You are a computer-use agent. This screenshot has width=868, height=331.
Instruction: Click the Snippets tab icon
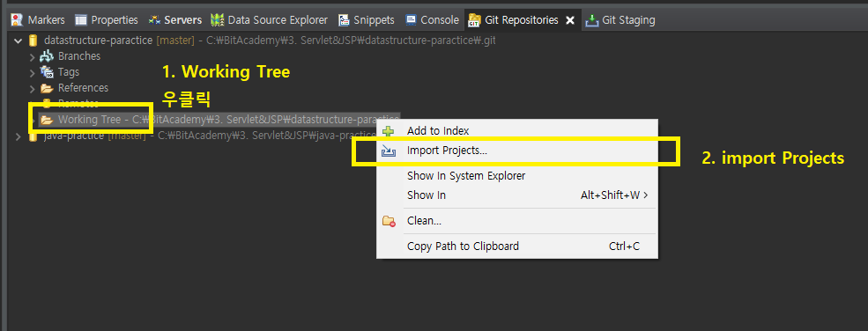click(344, 20)
